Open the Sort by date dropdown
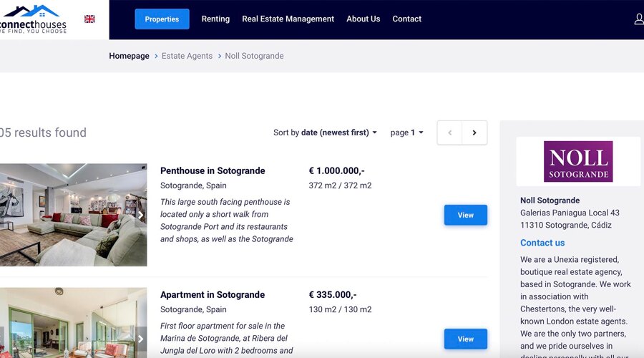 point(325,132)
